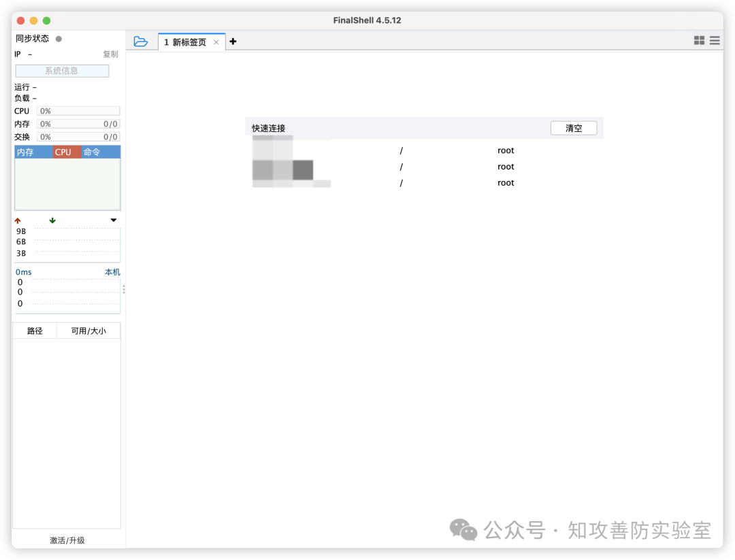Image resolution: width=735 pixels, height=560 pixels.
Task: Select the 路径 column header
Action: click(x=35, y=331)
